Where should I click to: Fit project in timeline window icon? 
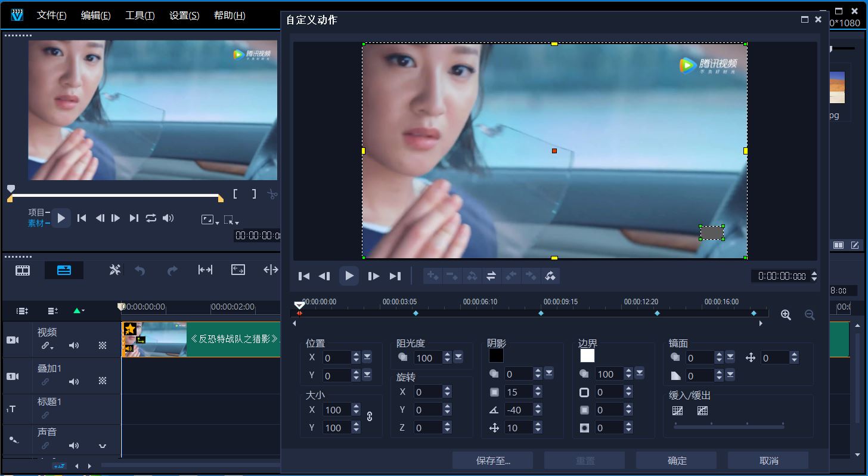click(205, 270)
